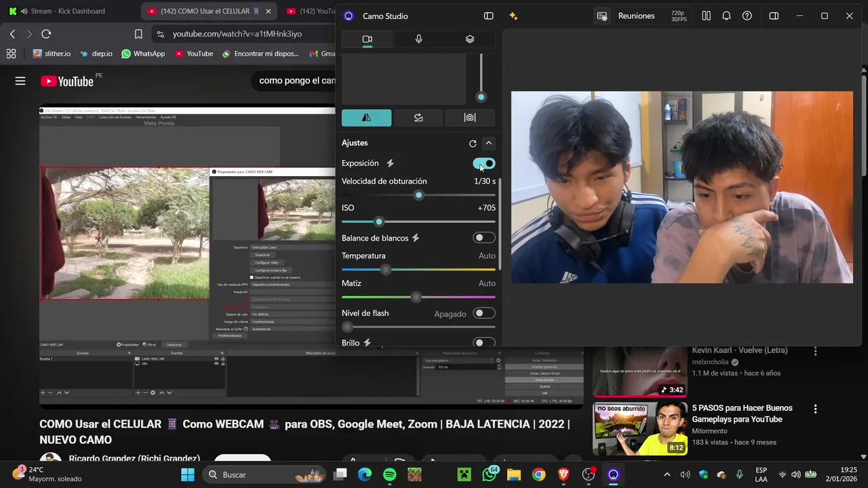Go back in the browser
Screen dimensions: 868x488
12,34
